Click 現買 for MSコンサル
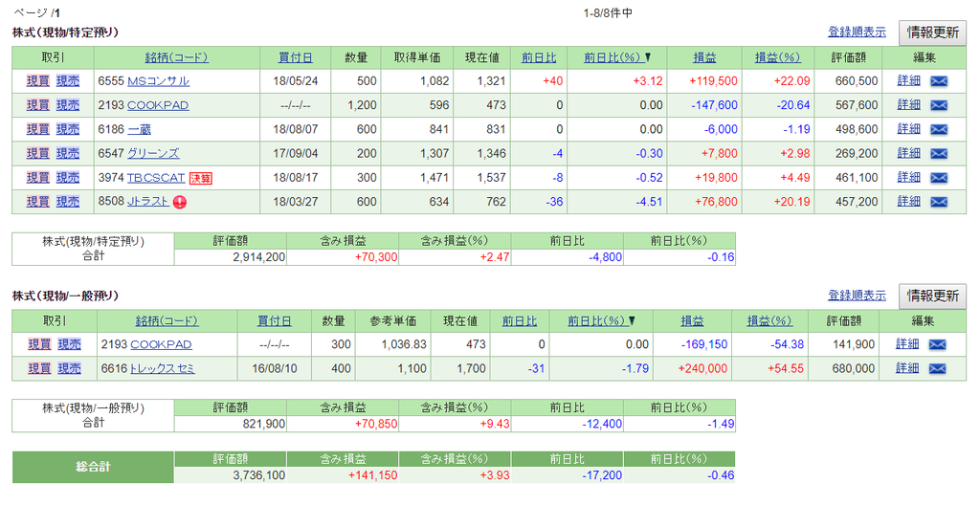The image size is (980, 505). point(38,81)
